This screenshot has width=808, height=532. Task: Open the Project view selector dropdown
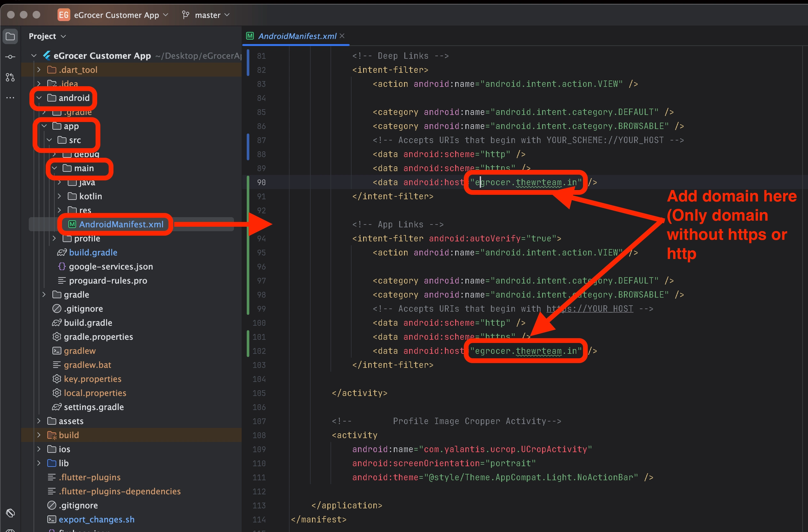click(47, 36)
